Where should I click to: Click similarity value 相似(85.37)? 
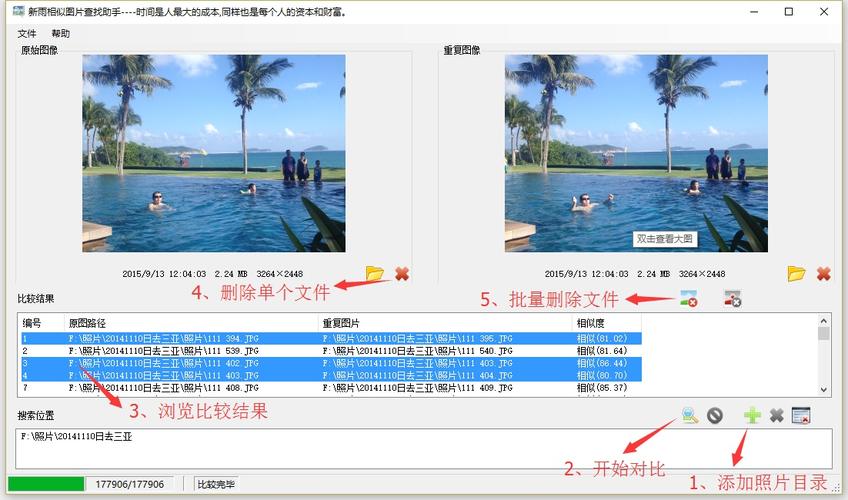pos(602,388)
